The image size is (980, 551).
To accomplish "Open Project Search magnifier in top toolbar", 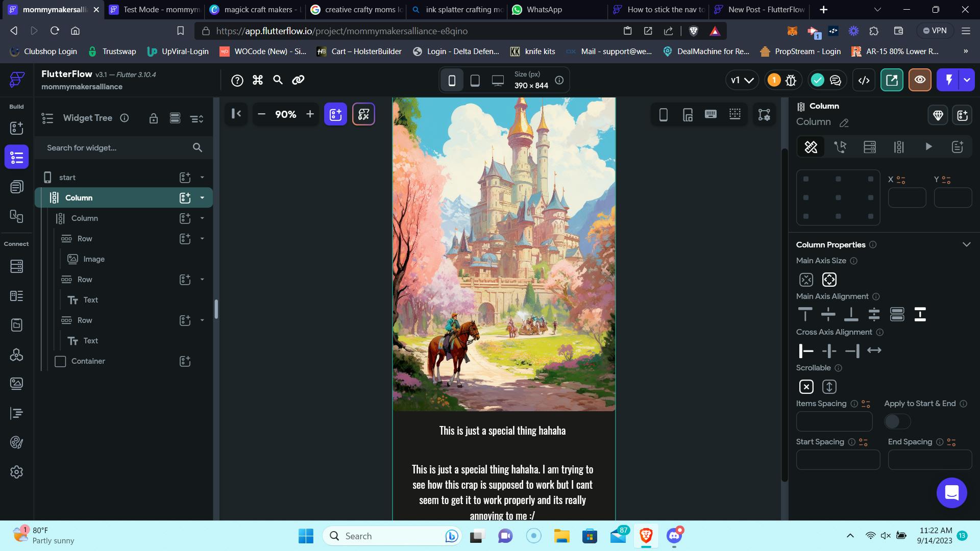I will pyautogui.click(x=278, y=80).
